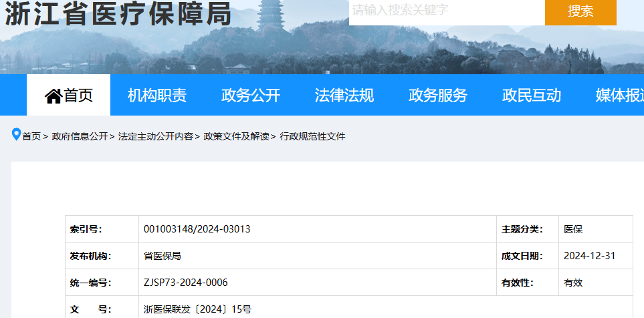644x318 pixels.
Task: Select the 有效性 label cell
Action: 528,283
